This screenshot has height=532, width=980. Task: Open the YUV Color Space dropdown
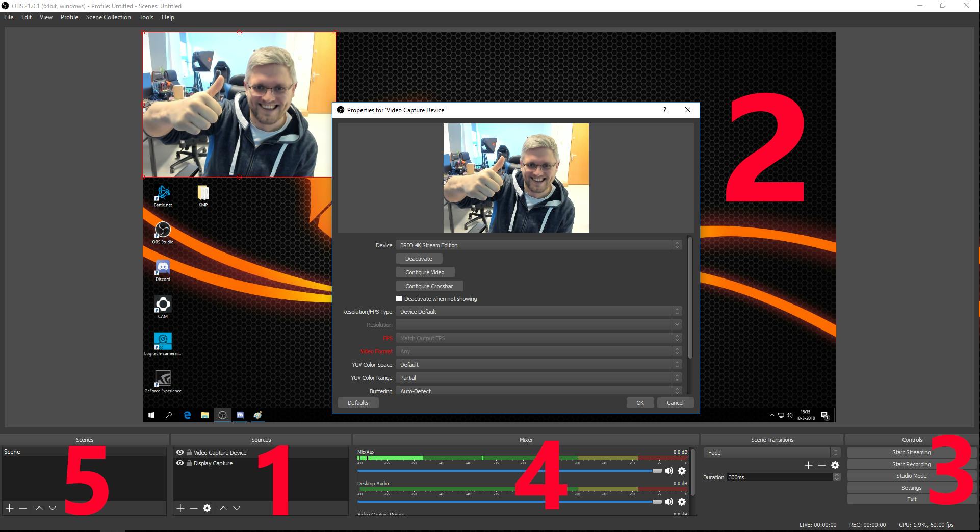538,365
